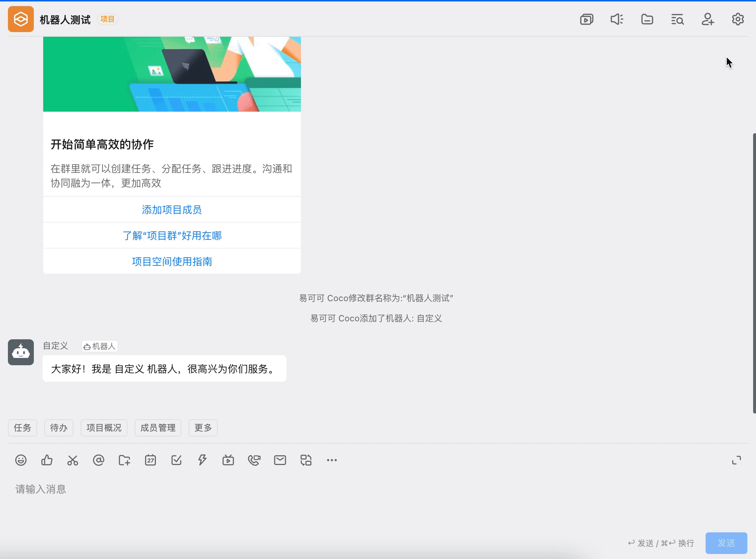756x559 pixels.
Task: Start a video meeting from the TV icon
Action: (x=228, y=460)
